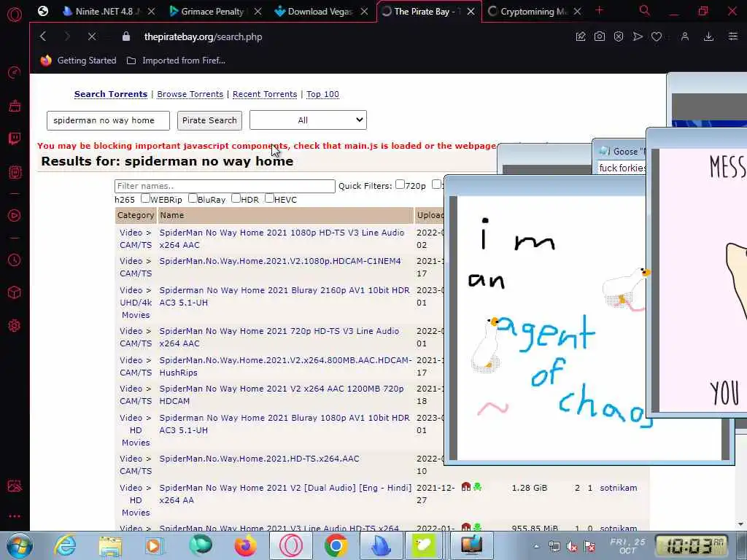Image resolution: width=747 pixels, height=560 pixels.
Task: Click the volume speaker icon in system tray
Action: point(572,547)
